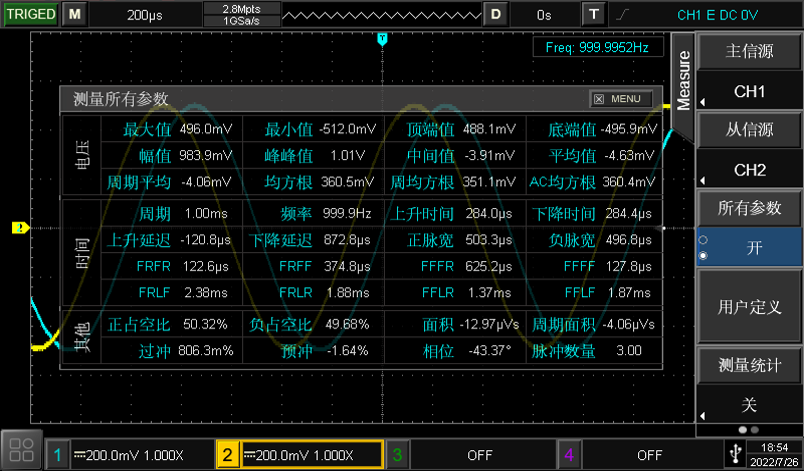Click the TRIGED status button
Viewport: 804px width, 471px height.
[30, 15]
